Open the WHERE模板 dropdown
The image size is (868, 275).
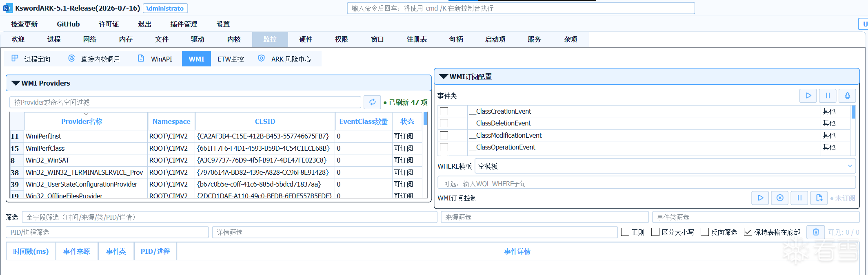665,166
